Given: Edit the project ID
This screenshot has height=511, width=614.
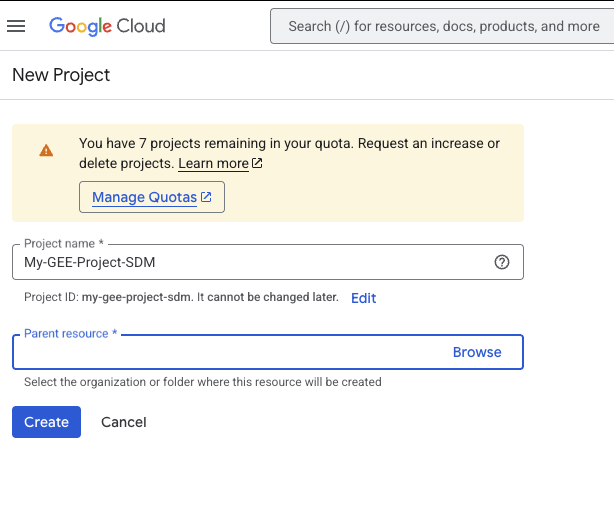Looking at the screenshot, I should [x=363, y=298].
